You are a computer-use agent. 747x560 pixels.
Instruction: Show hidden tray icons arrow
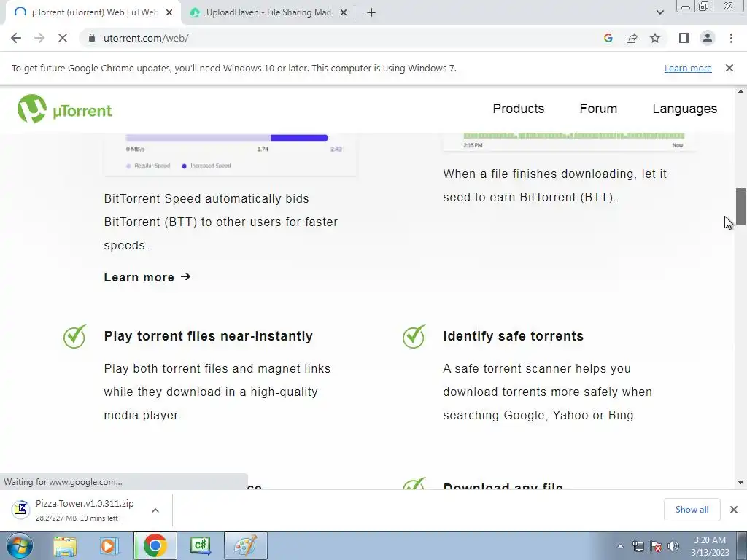coord(620,546)
